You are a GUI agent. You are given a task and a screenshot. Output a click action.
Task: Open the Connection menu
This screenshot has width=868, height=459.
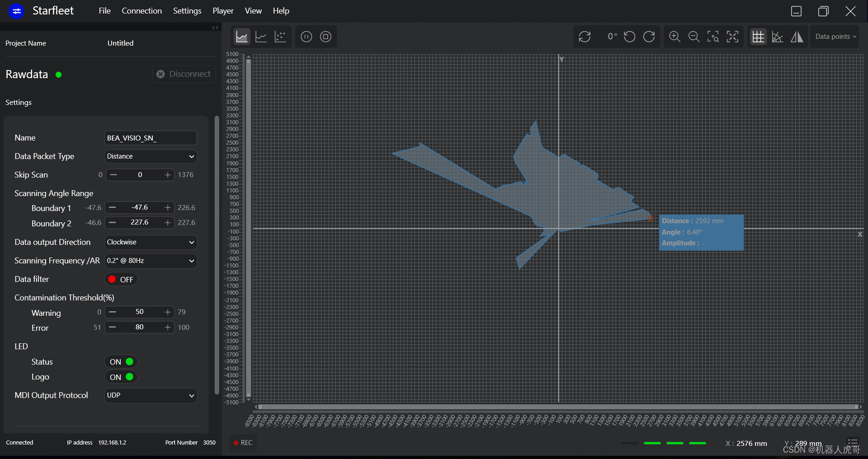[142, 11]
